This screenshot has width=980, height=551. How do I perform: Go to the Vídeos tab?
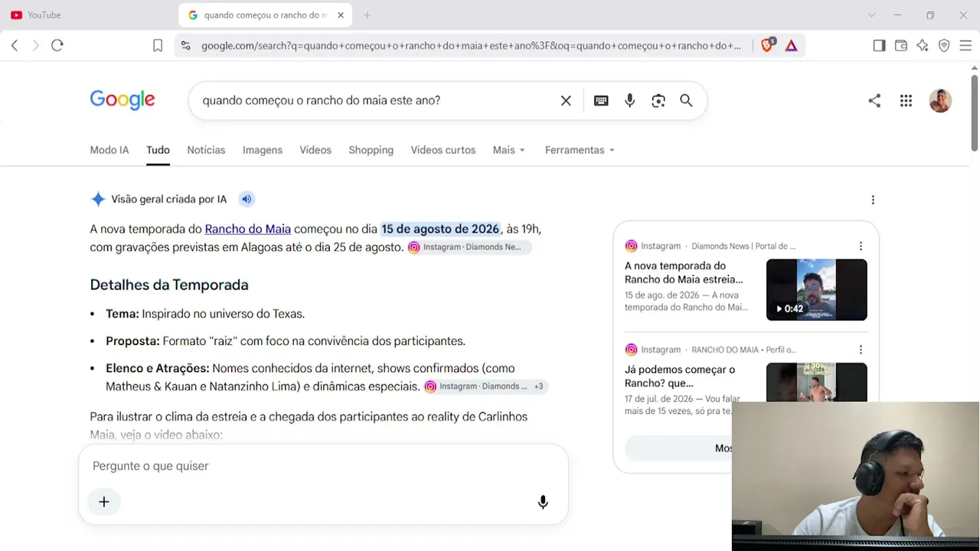tap(315, 150)
